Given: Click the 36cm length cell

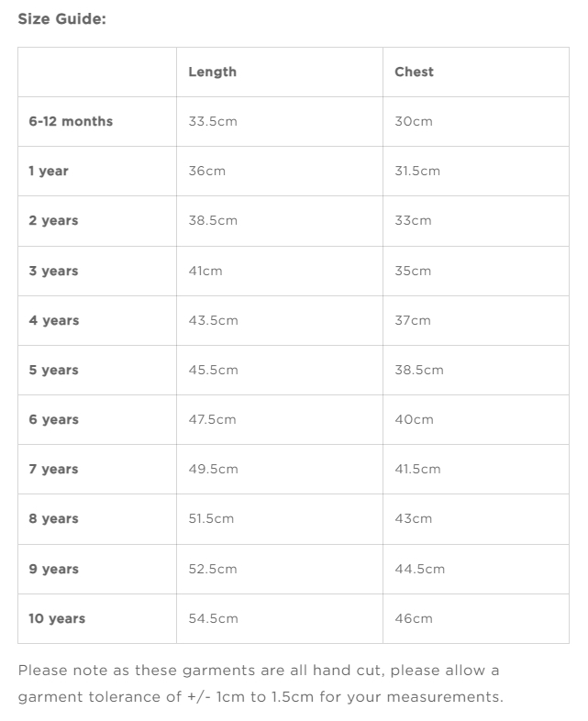Looking at the screenshot, I should tap(206, 171).
